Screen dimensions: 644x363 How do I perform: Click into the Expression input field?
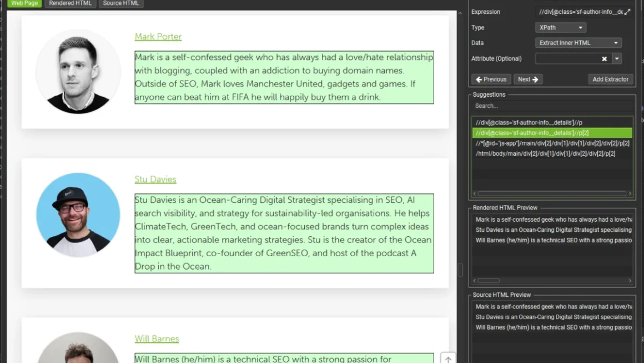(x=580, y=12)
